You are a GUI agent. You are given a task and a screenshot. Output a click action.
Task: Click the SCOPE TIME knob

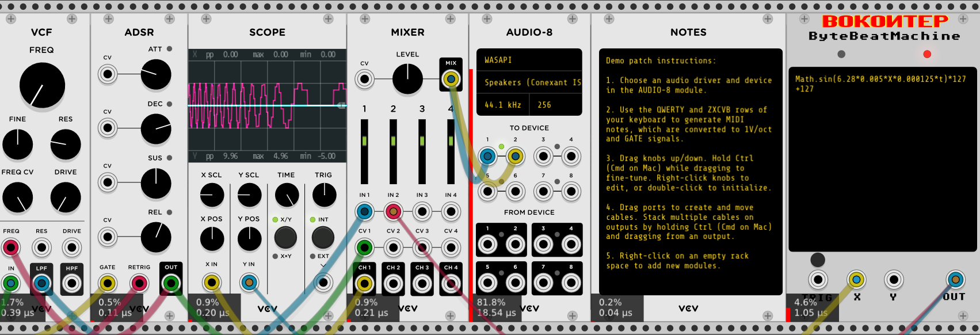click(287, 196)
